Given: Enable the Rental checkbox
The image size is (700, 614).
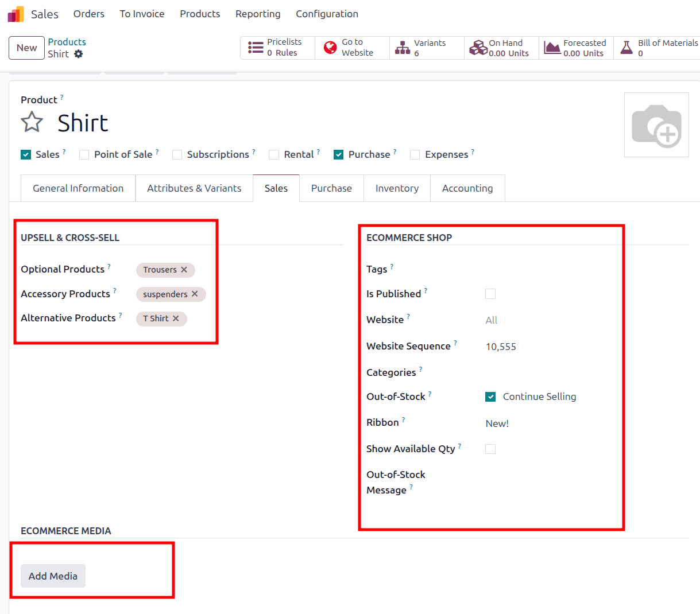Looking at the screenshot, I should point(274,154).
